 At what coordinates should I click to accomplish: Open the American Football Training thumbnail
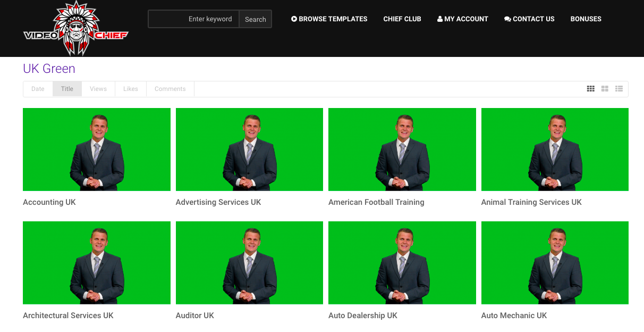pos(402,150)
